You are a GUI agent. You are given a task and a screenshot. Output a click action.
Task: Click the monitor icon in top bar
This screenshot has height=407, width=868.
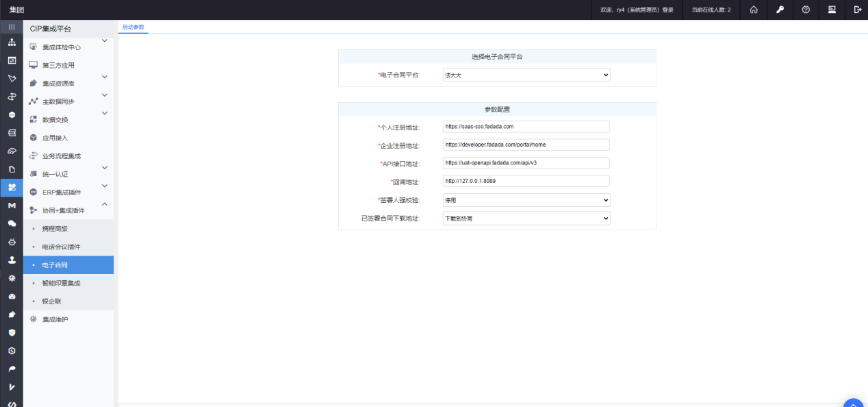pyautogui.click(x=832, y=10)
